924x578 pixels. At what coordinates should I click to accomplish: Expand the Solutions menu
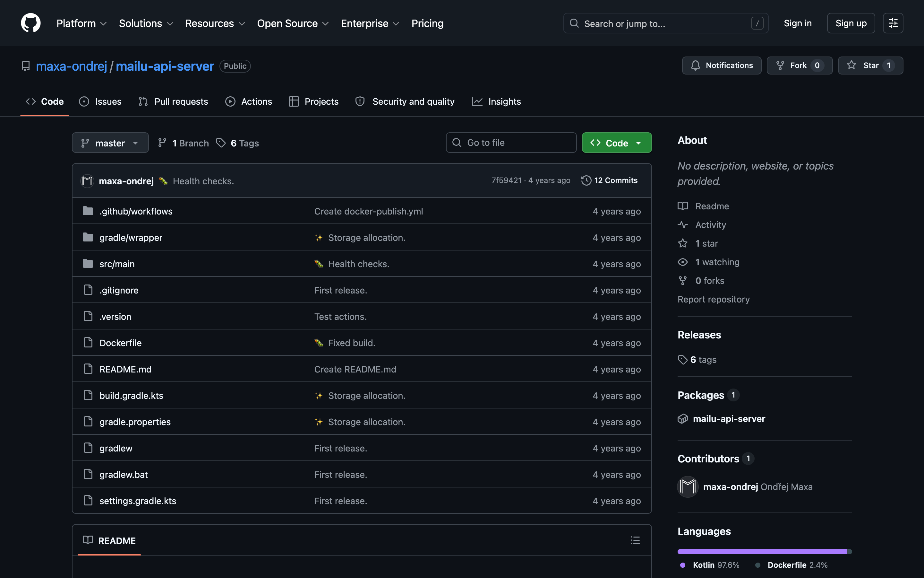146,23
